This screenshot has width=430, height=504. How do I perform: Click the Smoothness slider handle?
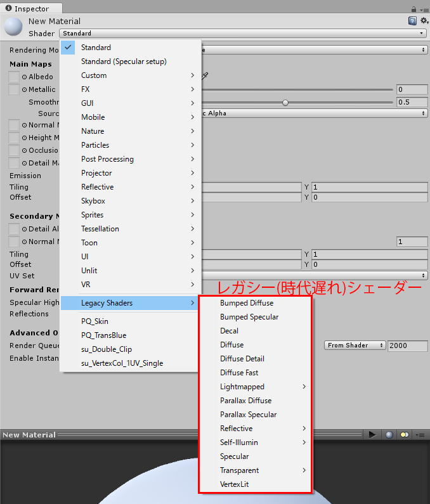285,103
